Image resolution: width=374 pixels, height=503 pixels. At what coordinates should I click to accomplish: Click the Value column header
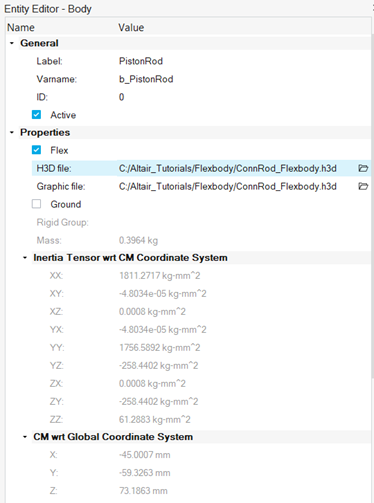131,27
